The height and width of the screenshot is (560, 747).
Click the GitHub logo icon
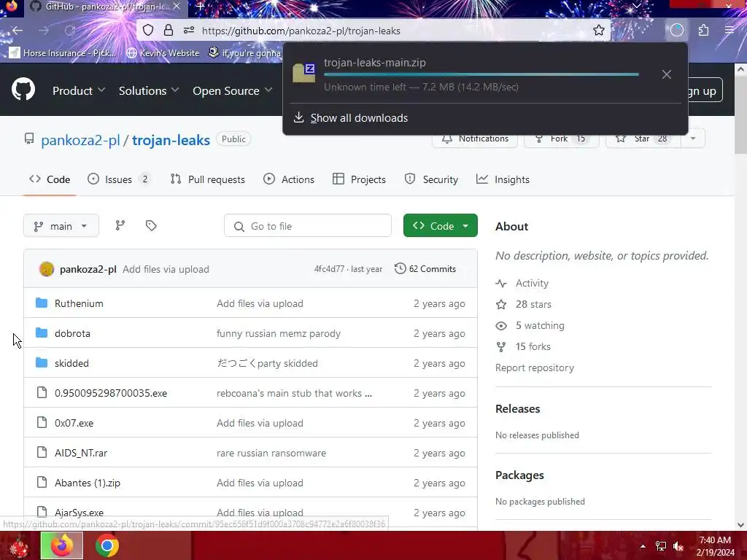point(23,90)
